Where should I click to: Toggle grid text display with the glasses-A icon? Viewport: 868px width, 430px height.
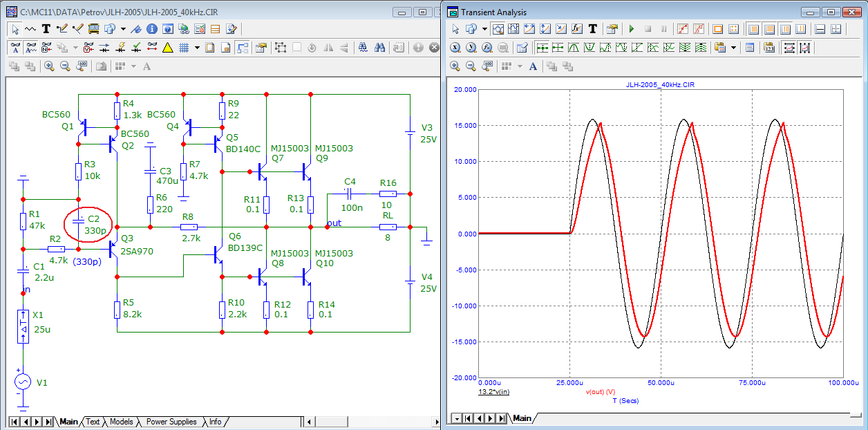(x=15, y=48)
